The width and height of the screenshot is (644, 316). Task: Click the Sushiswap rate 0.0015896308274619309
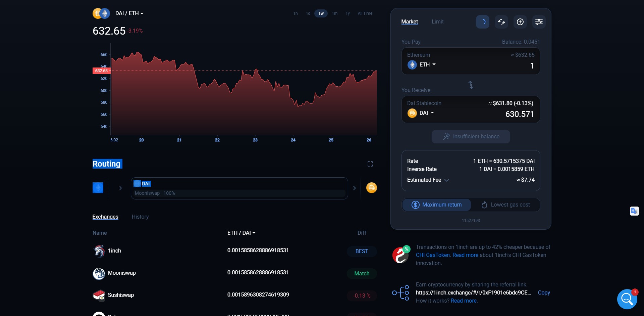(258, 295)
